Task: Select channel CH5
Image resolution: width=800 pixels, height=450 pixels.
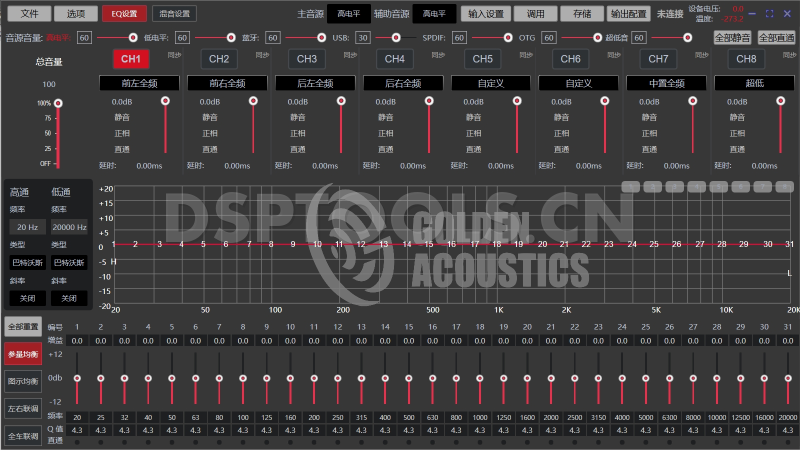Action: tap(483, 59)
